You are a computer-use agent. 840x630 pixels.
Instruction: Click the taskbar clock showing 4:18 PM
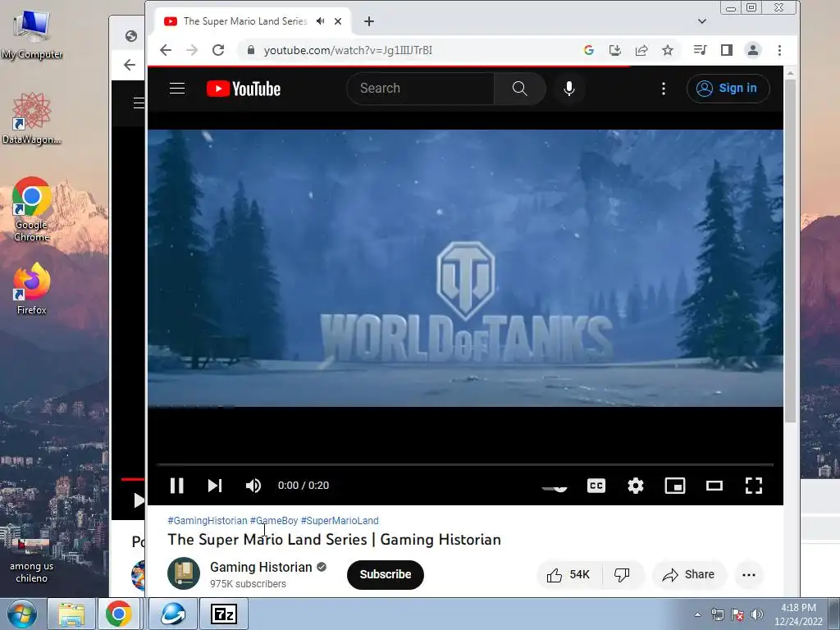798,614
